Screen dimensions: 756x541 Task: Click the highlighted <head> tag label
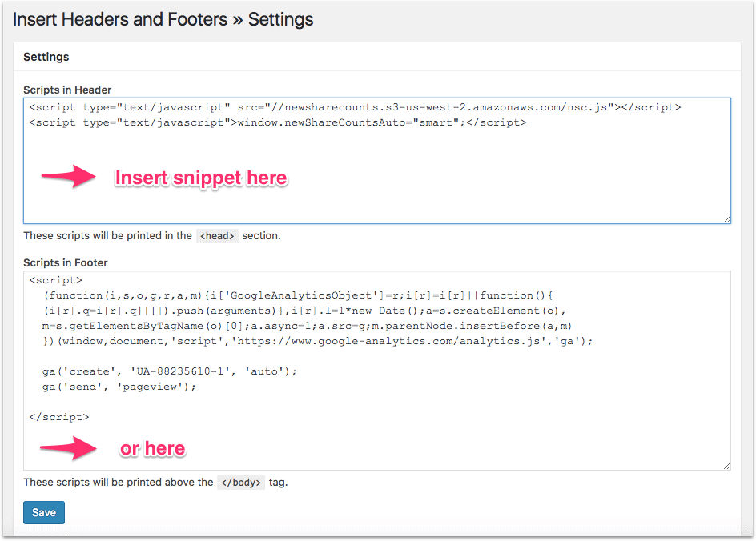tap(217, 235)
